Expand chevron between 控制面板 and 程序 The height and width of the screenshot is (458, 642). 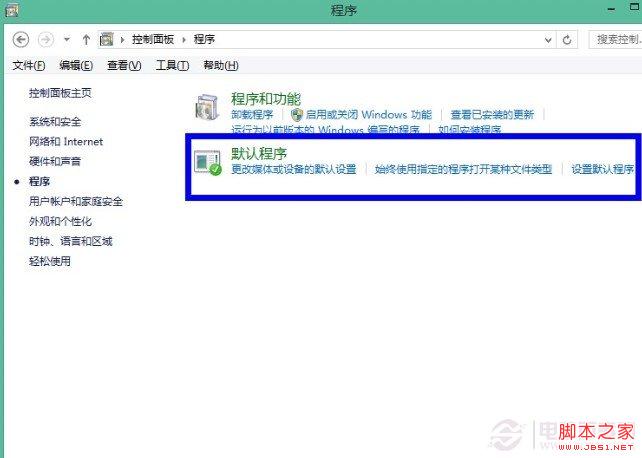coord(184,40)
